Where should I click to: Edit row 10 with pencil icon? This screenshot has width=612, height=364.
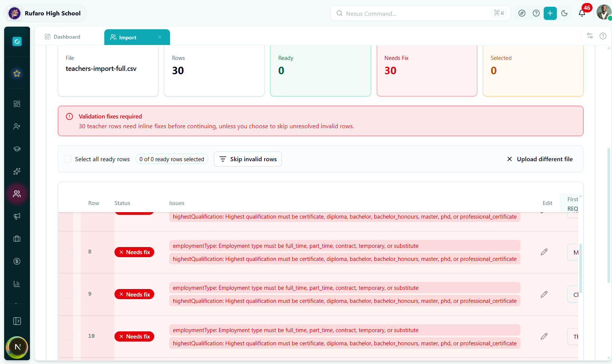coord(544,336)
